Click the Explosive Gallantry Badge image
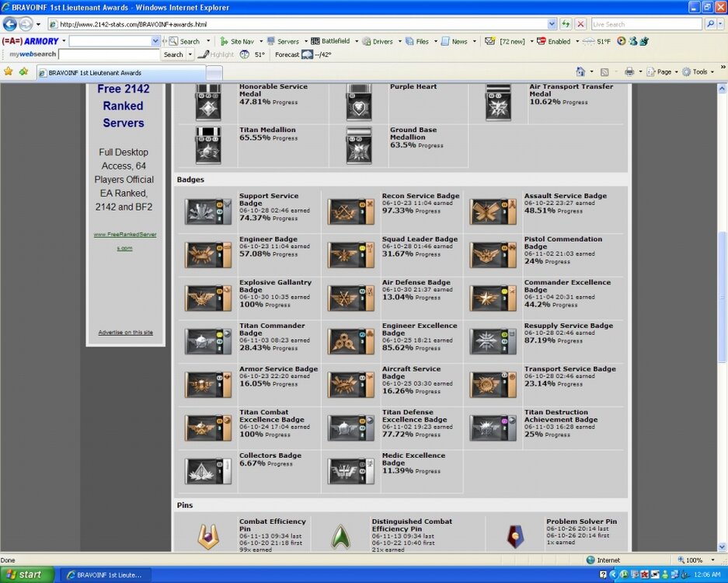 click(208, 298)
